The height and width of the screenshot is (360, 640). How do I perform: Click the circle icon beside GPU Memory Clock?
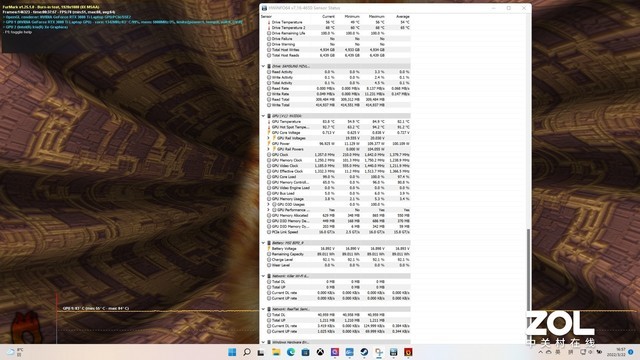point(269,160)
